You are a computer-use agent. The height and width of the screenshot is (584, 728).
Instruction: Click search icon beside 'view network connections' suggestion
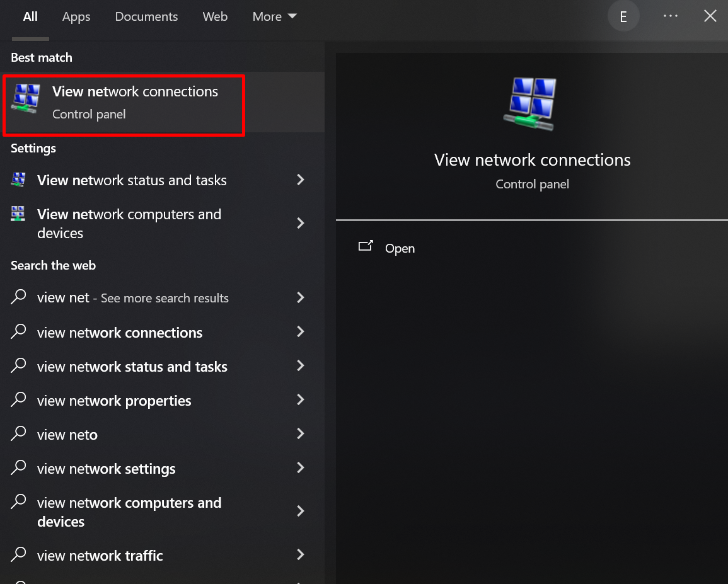click(18, 331)
